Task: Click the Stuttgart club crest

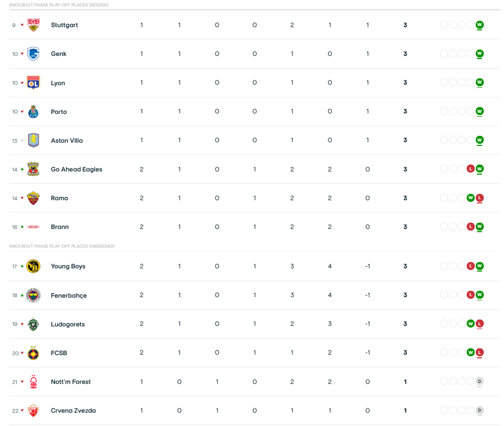Action: [34, 25]
